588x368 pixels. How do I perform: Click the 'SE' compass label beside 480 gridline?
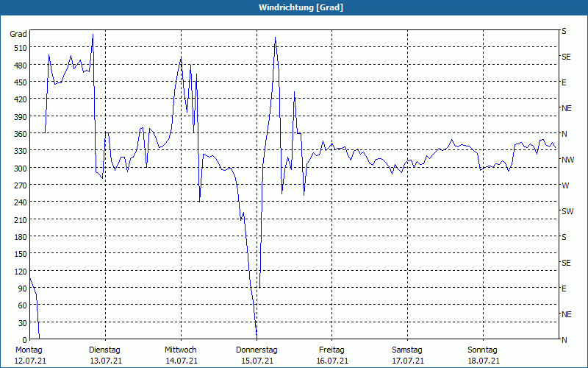coord(566,57)
